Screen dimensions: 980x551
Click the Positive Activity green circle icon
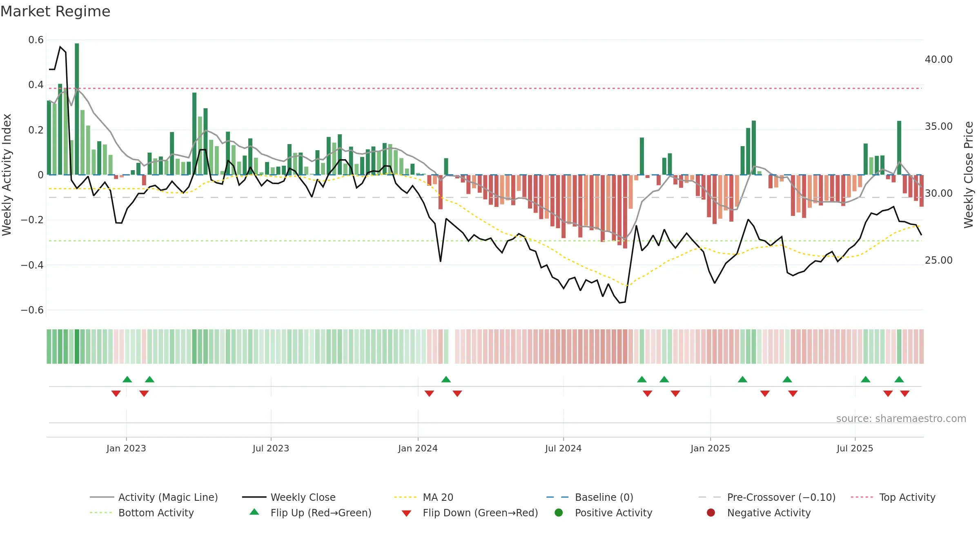[x=559, y=512]
